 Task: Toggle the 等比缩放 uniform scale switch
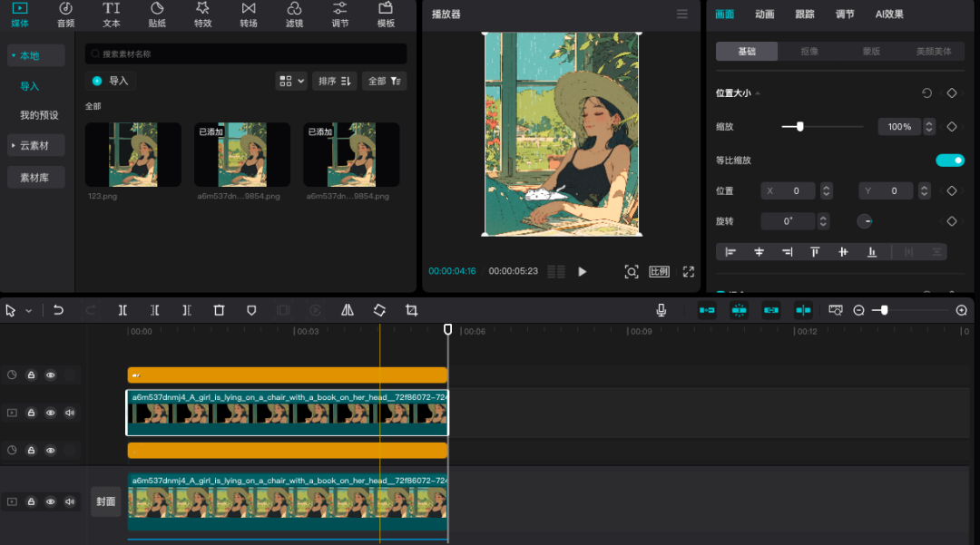949,161
